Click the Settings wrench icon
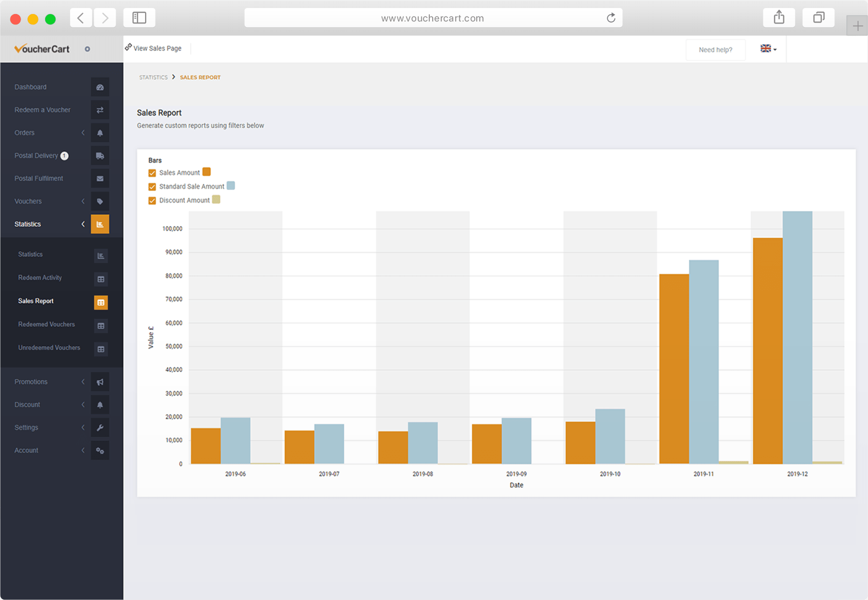Viewport: 868px width, 600px height. pos(100,427)
